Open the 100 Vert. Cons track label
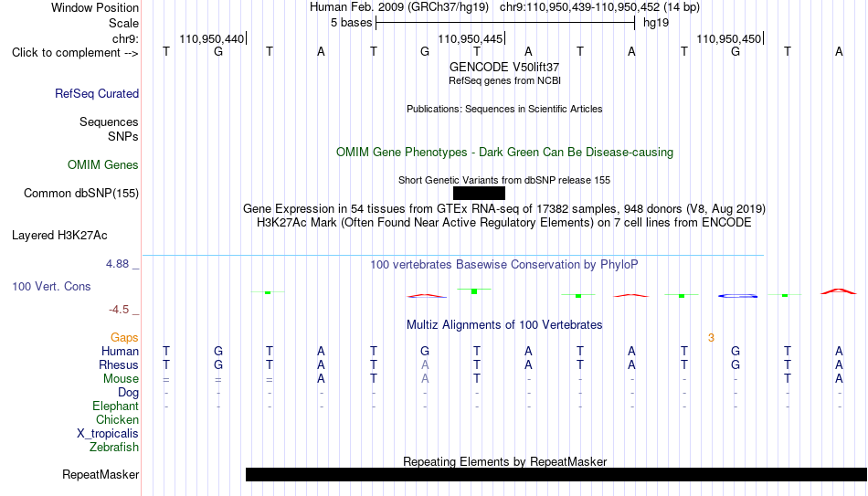The height and width of the screenshot is (496, 868). [x=51, y=286]
